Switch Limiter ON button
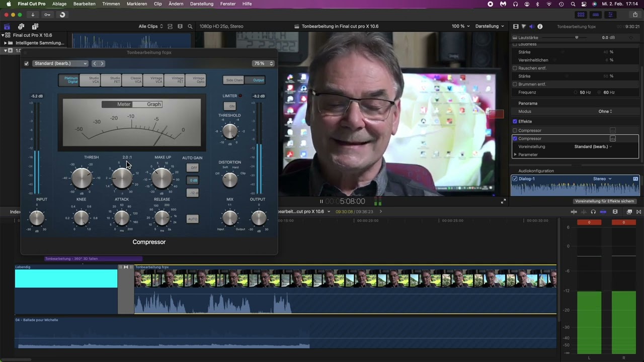 [229, 106]
